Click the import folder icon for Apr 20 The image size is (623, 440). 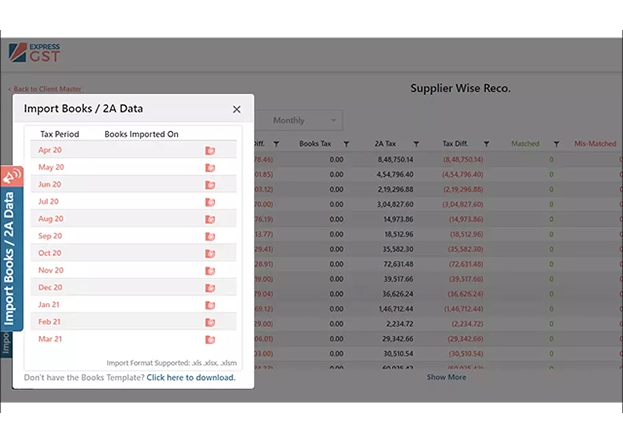(210, 150)
